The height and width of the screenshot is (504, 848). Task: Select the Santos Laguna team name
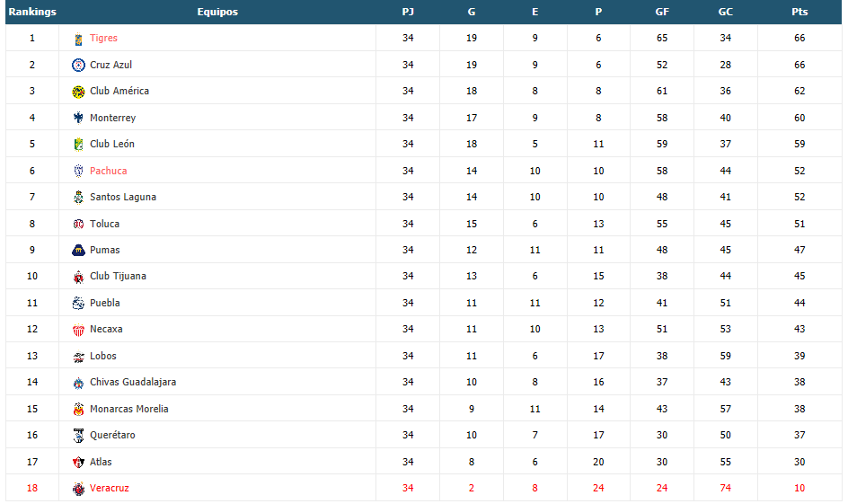[x=123, y=198]
